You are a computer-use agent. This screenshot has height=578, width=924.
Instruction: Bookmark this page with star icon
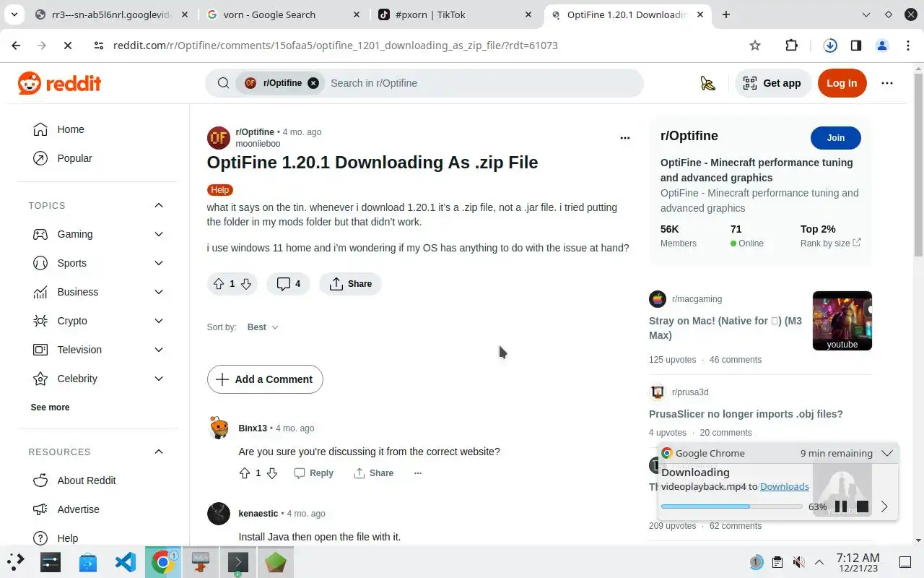pos(755,46)
